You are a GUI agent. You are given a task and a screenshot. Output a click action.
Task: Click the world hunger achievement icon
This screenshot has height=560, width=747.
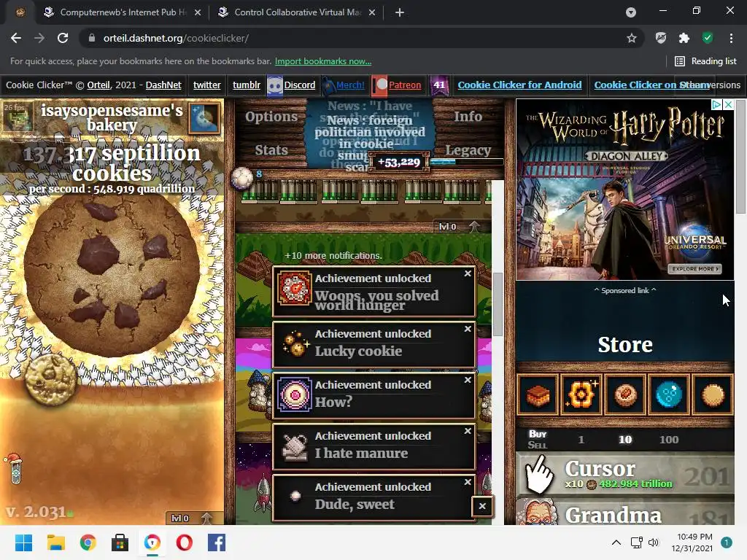[295, 288]
